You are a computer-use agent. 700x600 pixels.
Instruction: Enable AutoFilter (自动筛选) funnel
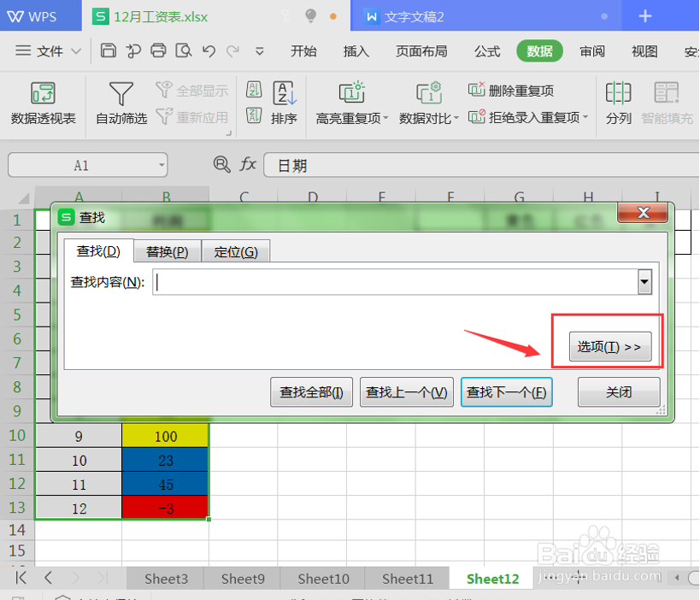pyautogui.click(x=121, y=103)
